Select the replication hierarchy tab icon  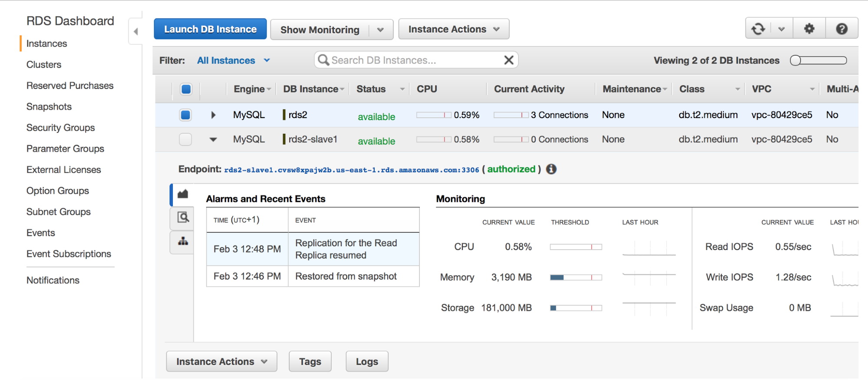[183, 241]
